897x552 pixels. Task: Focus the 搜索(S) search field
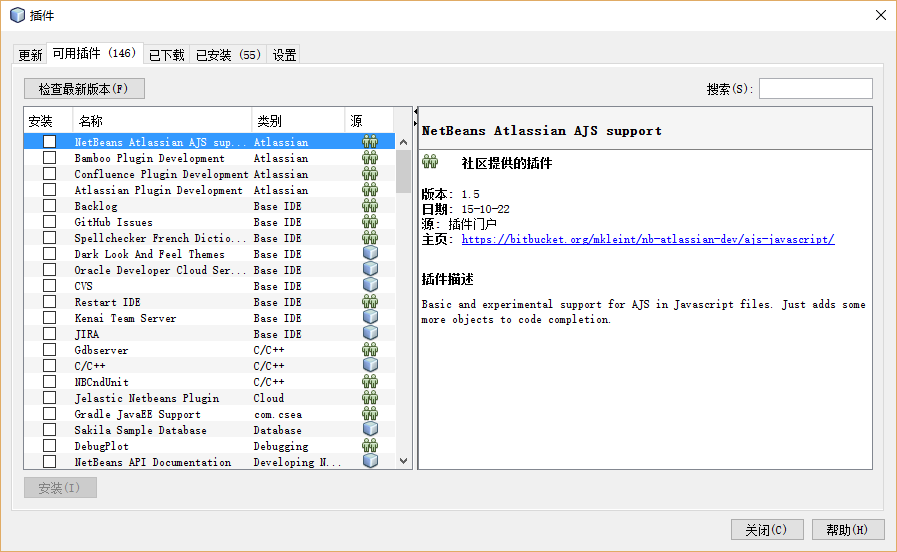click(815, 89)
